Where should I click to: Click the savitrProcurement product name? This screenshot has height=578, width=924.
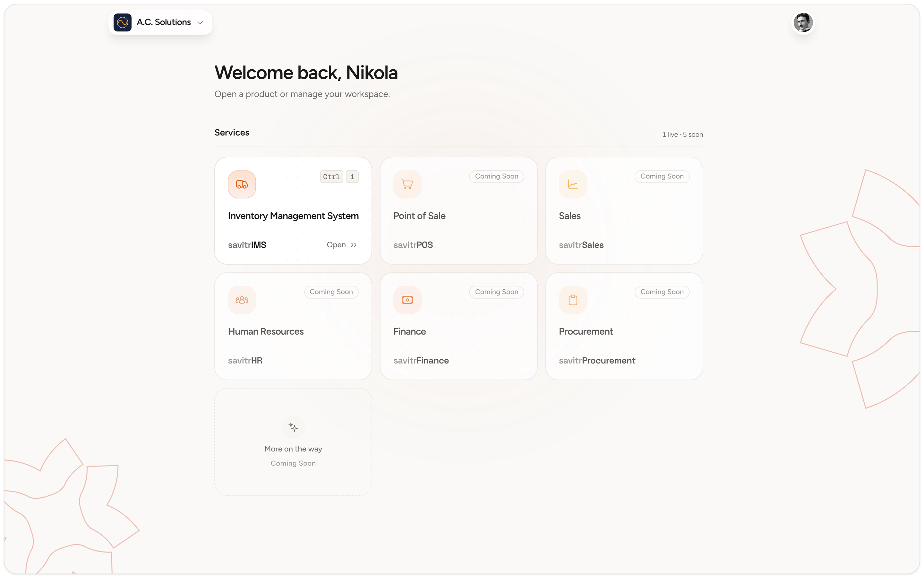tap(597, 361)
